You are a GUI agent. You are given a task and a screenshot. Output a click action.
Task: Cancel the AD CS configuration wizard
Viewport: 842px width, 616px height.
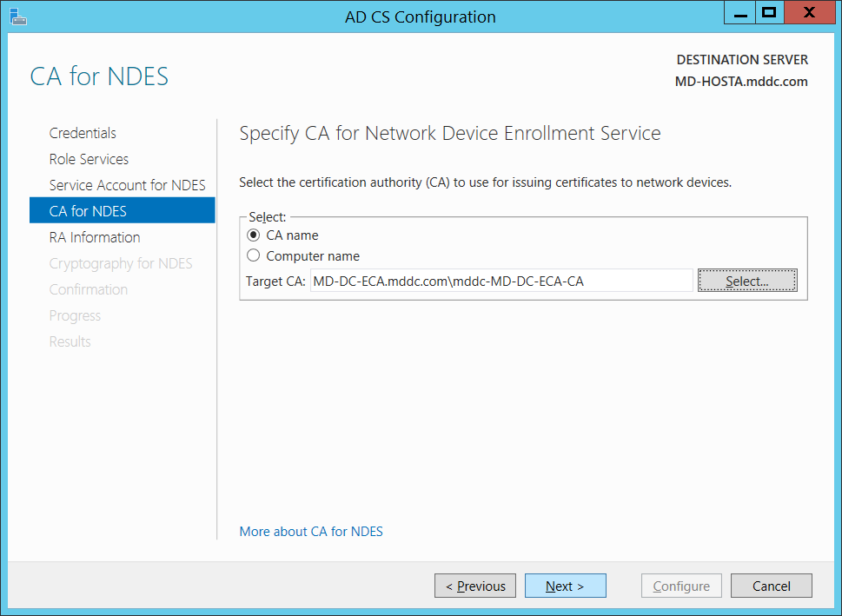[771, 586]
